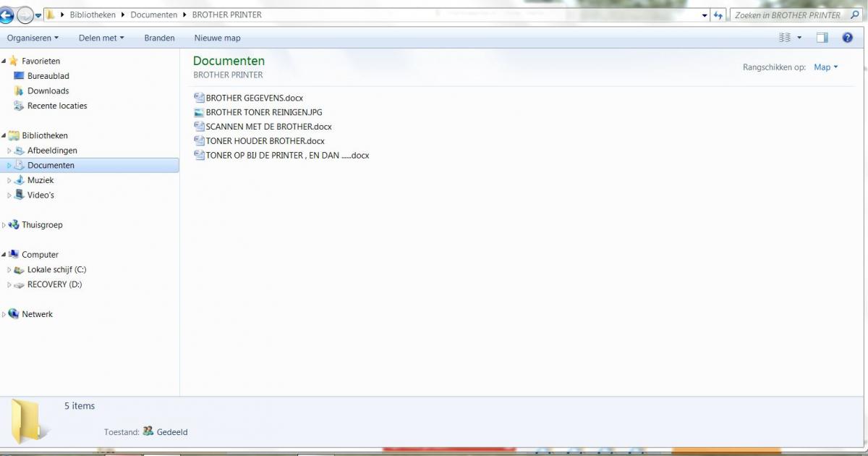868x456 pixels.
Task: Open the Organiseren menu
Action: click(x=33, y=38)
